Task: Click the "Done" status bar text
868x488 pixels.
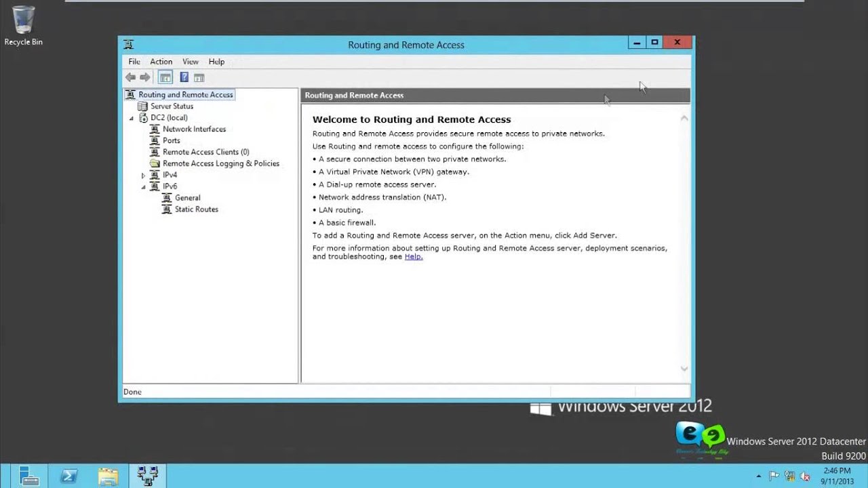Action: pos(132,392)
